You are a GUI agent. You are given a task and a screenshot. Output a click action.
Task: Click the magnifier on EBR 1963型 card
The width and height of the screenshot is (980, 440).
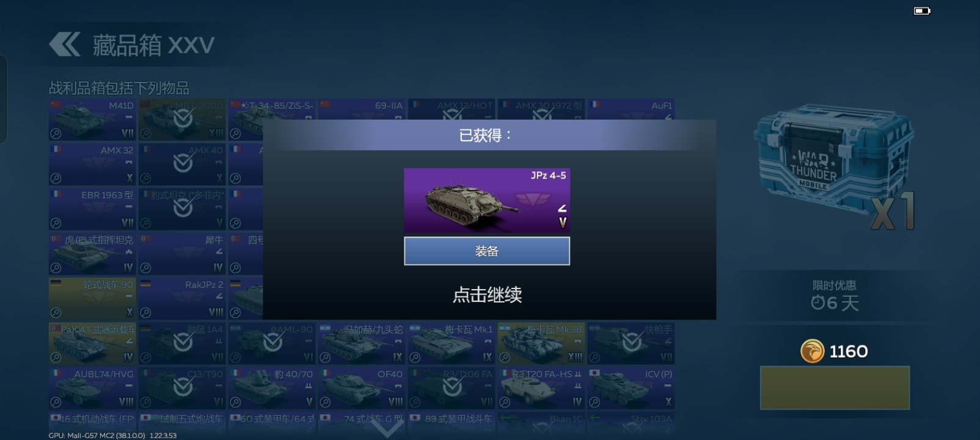[x=56, y=223]
